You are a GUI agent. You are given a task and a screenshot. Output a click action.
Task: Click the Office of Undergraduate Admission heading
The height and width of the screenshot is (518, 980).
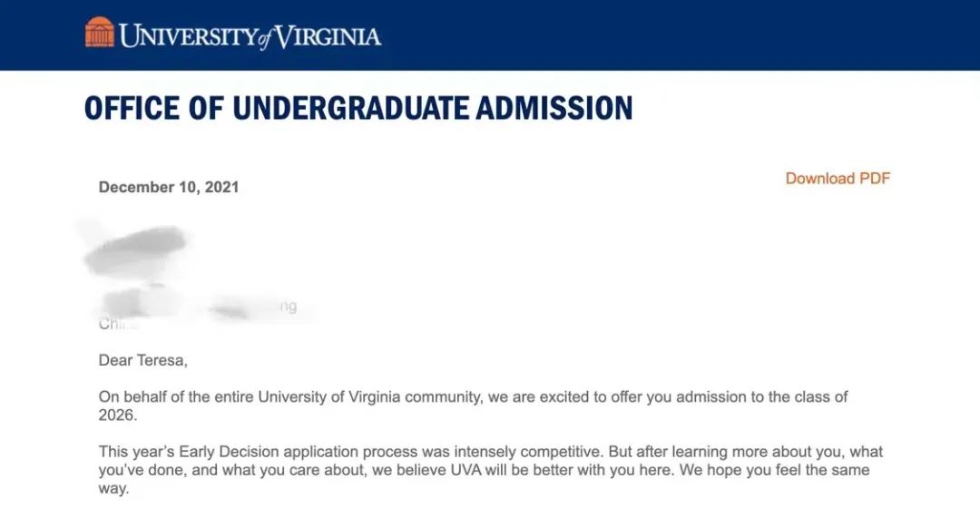(358, 108)
